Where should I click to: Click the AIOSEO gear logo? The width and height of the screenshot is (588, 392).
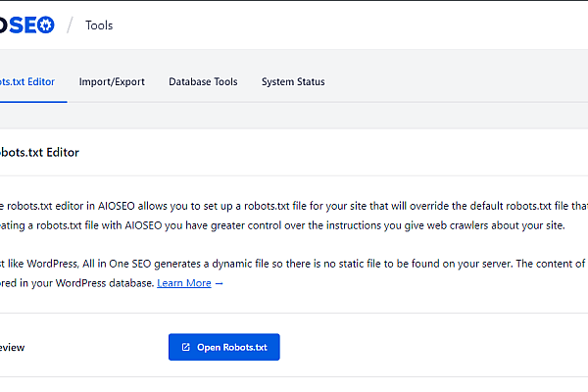point(27,25)
